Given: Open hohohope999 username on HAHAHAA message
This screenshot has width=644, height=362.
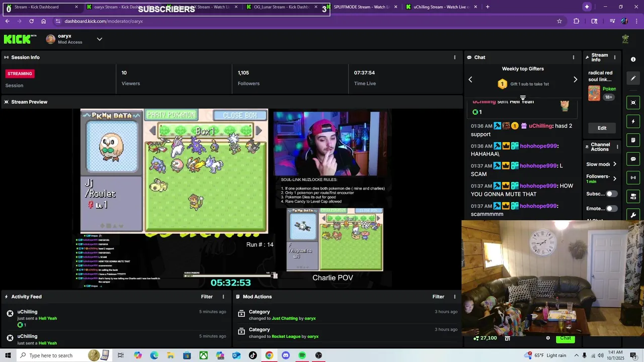Looking at the screenshot, I should (x=538, y=146).
